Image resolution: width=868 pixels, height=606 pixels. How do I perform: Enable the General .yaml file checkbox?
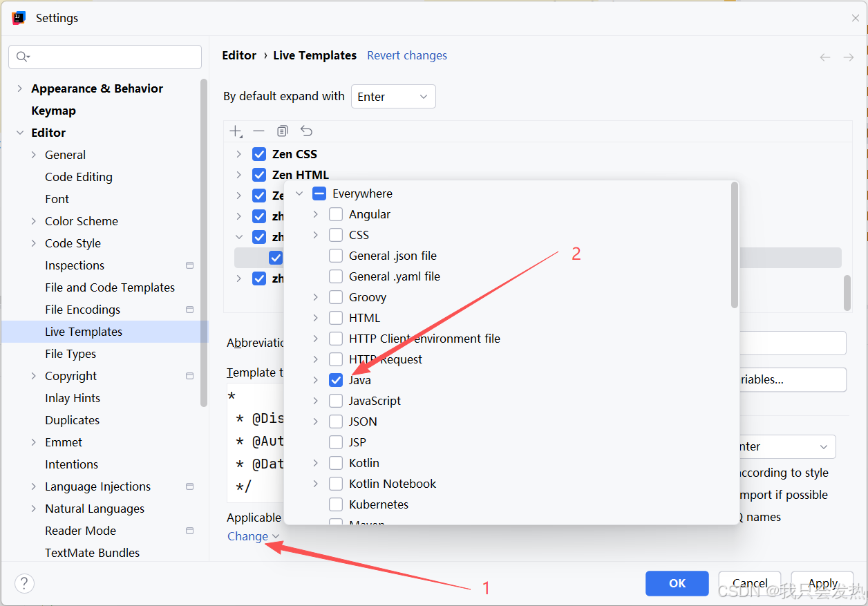click(336, 276)
